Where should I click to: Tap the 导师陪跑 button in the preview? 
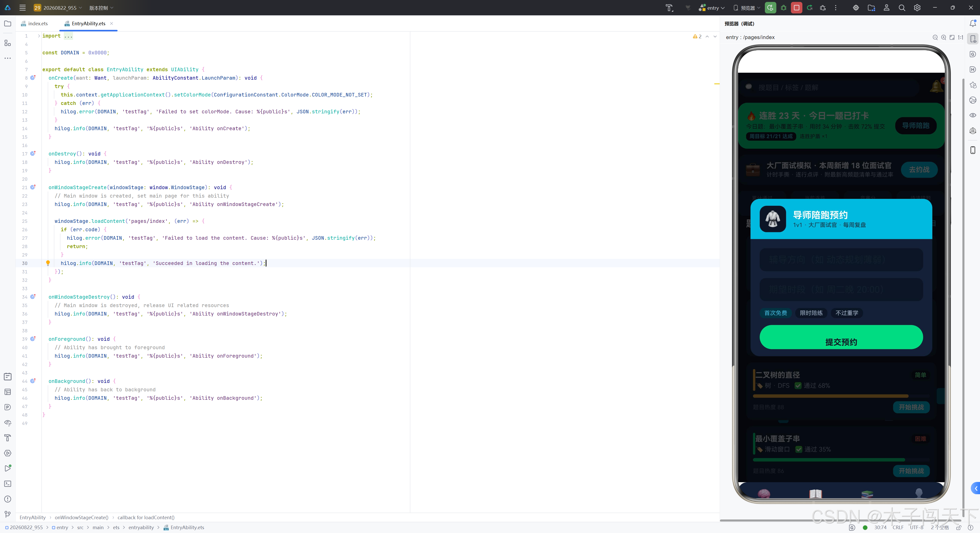click(916, 126)
